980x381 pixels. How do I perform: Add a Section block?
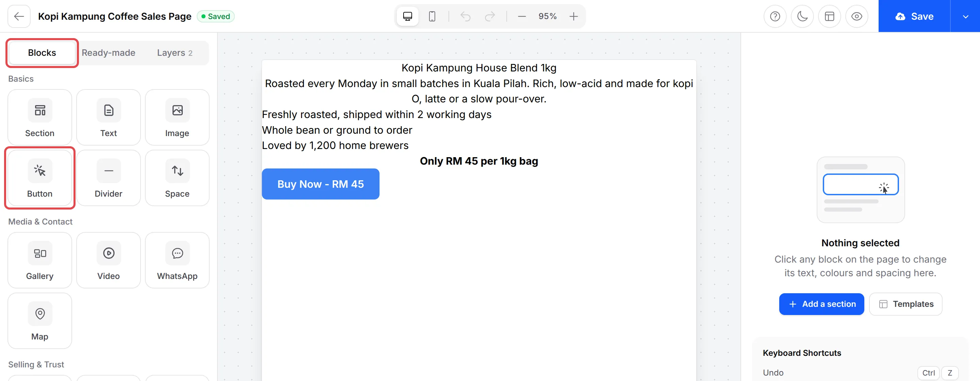(x=40, y=117)
